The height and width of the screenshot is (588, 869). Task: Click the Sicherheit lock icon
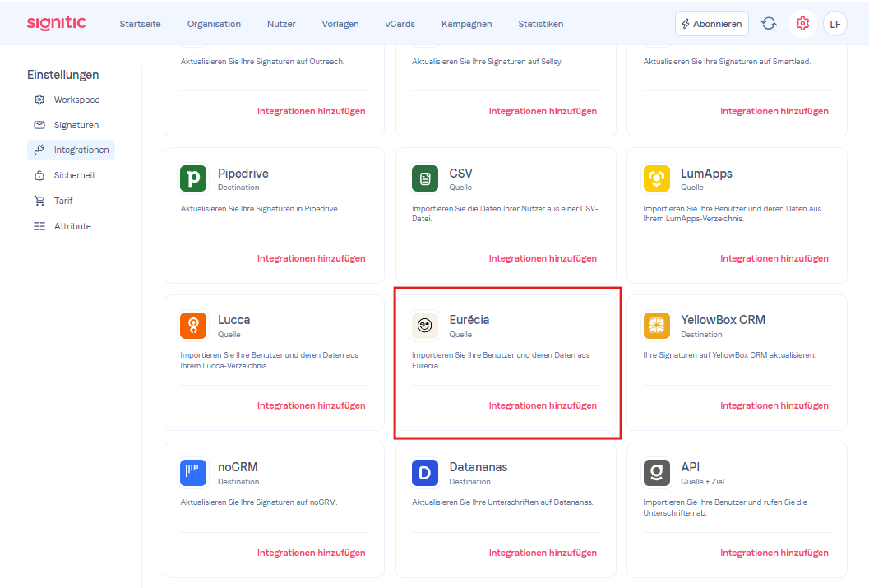(39, 175)
